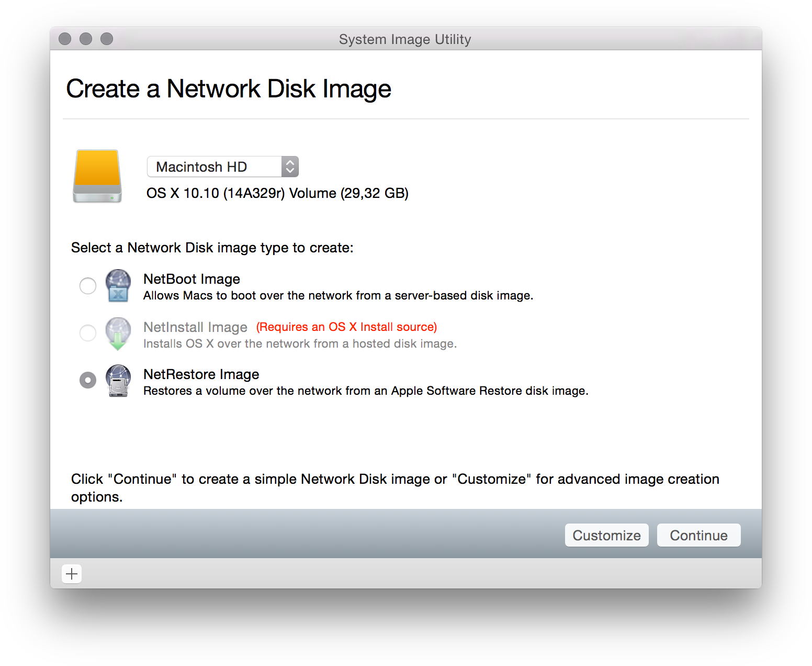Viewport: 812px width, 666px height.
Task: Click the 'Restores a volume over the network' description
Action: pyautogui.click(x=366, y=391)
